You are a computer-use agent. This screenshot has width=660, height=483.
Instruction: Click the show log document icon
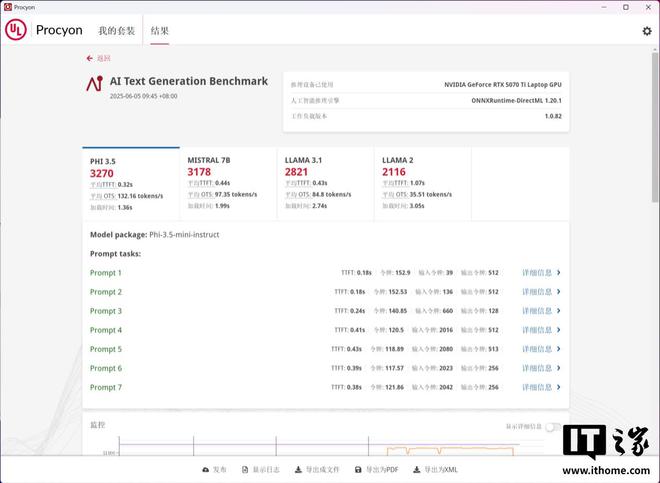[245, 470]
